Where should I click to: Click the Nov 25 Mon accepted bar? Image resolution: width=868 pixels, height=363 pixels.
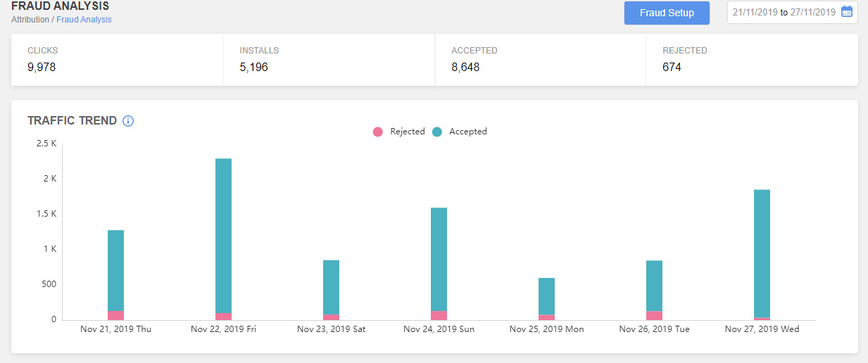click(546, 296)
